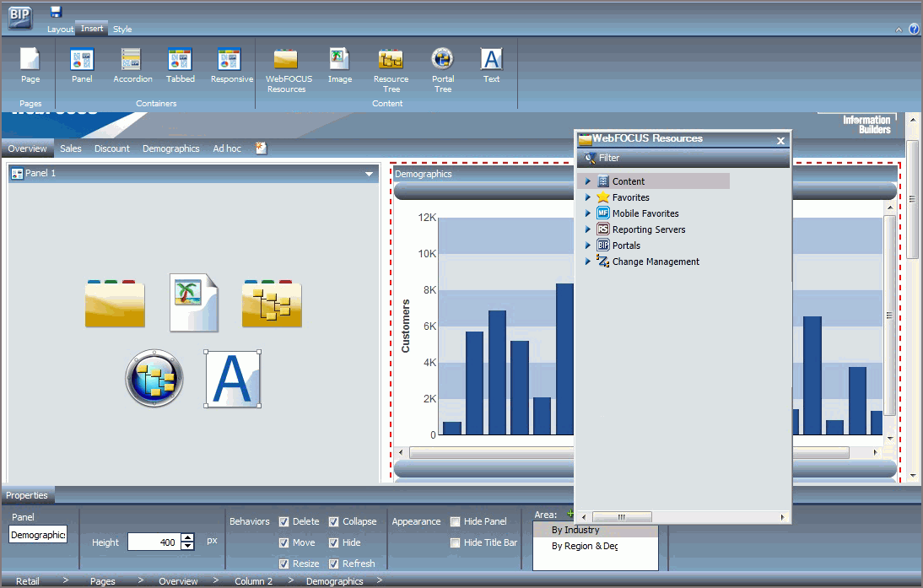Open the Discount page tab
This screenshot has height=588, width=923.
[112, 148]
